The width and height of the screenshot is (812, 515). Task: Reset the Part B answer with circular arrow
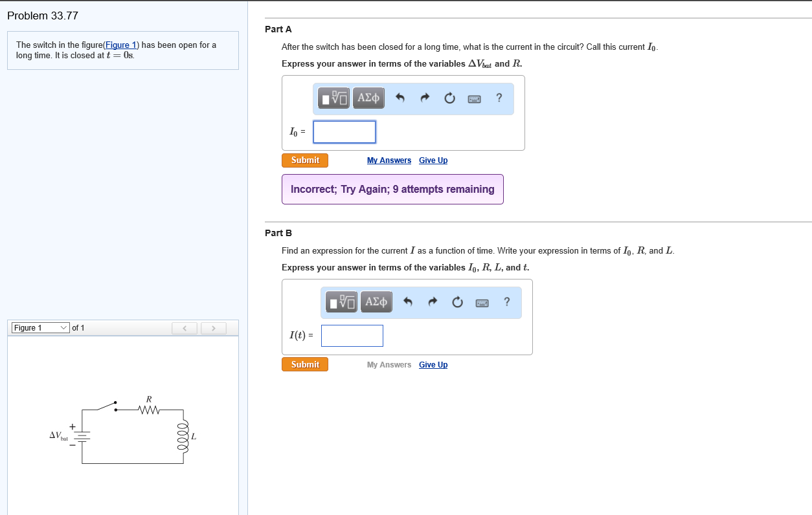[x=457, y=302]
